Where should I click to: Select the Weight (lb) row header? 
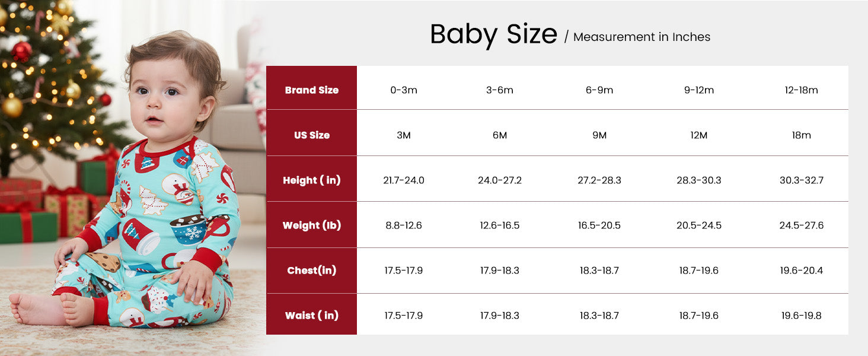[x=312, y=225]
